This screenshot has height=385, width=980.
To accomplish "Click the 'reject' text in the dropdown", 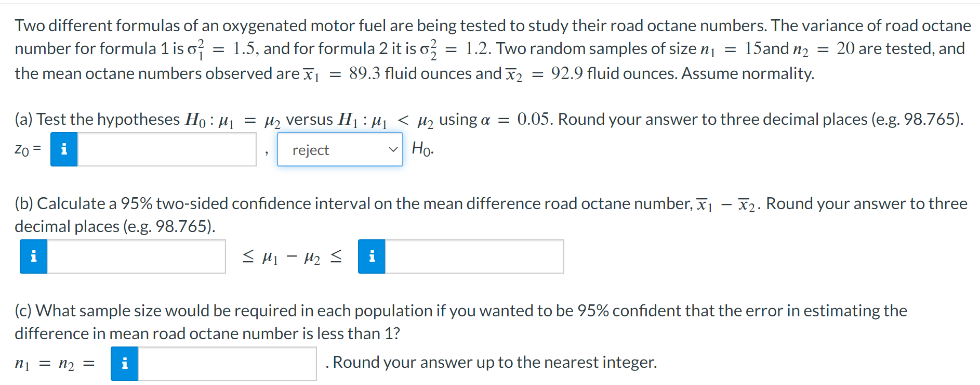I will (x=311, y=150).
